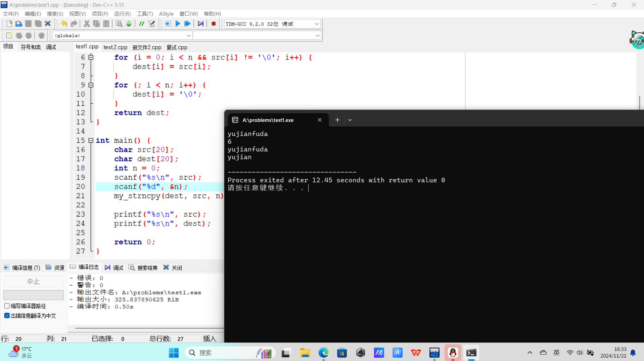Open WPS Office from the taskbar

(x=416, y=353)
